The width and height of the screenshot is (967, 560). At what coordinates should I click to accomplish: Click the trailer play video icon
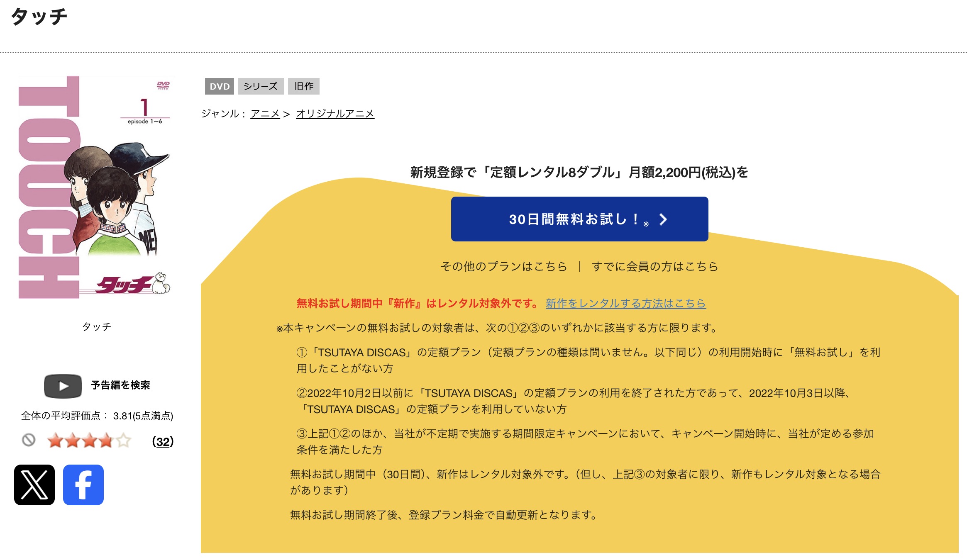tap(63, 386)
